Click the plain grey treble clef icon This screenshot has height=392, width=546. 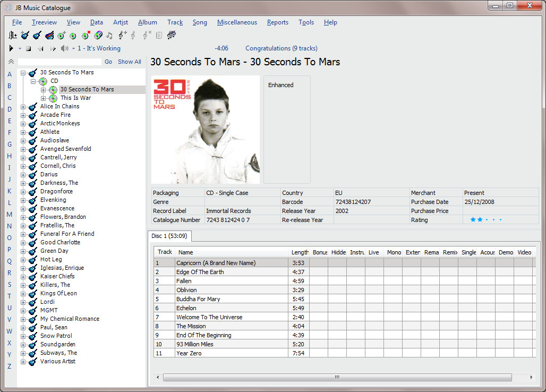click(133, 35)
